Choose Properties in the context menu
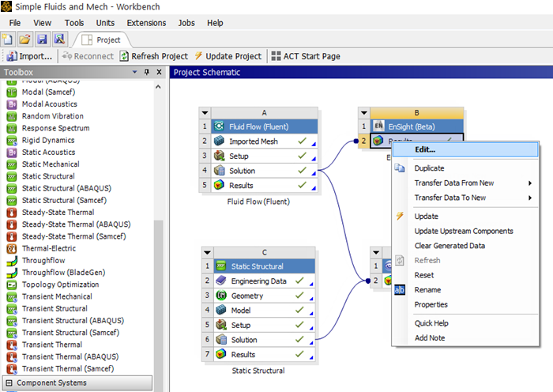 coord(465,304)
